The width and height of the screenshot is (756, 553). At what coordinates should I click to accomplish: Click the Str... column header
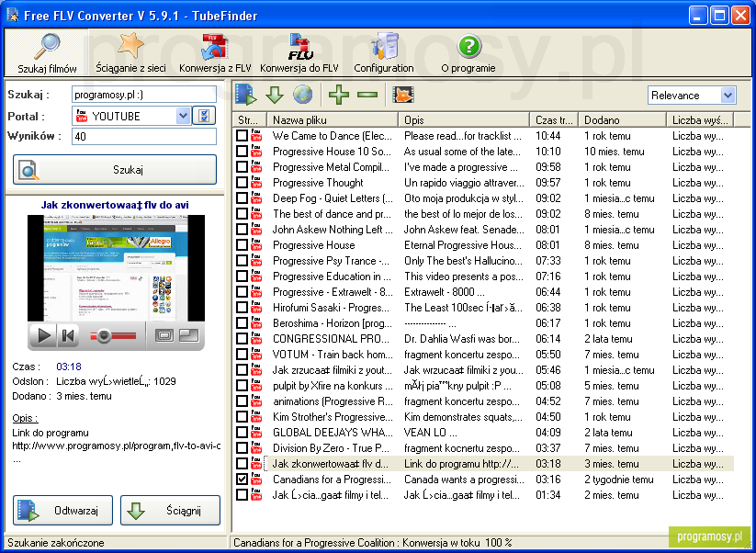click(250, 120)
